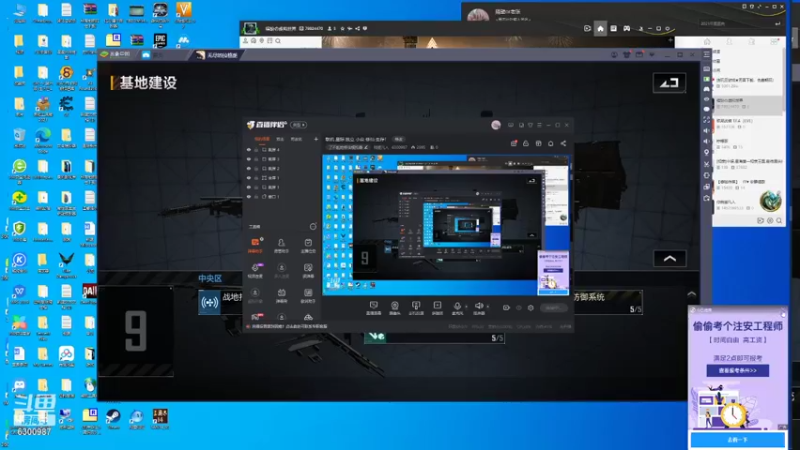Hide the scene source row ending in 4

pyautogui.click(x=249, y=150)
